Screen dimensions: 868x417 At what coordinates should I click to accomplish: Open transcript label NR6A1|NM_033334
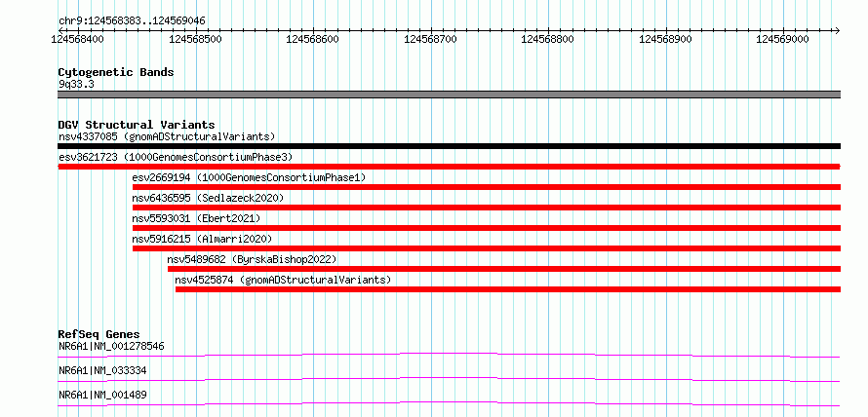(x=102, y=370)
